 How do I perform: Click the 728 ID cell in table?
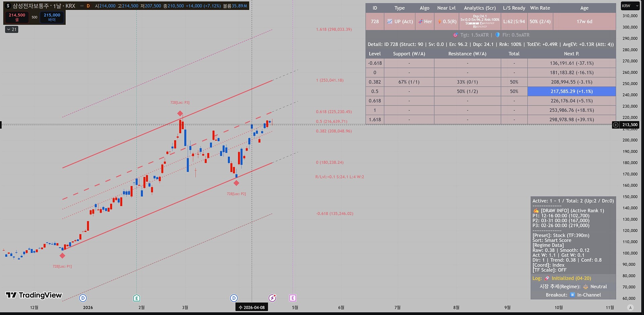(x=375, y=21)
